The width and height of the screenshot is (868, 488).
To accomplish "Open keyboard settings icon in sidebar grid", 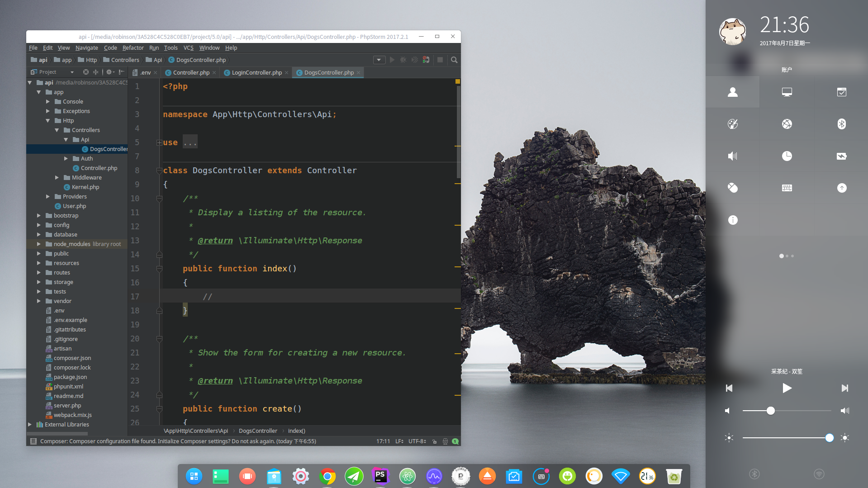I will (x=787, y=188).
